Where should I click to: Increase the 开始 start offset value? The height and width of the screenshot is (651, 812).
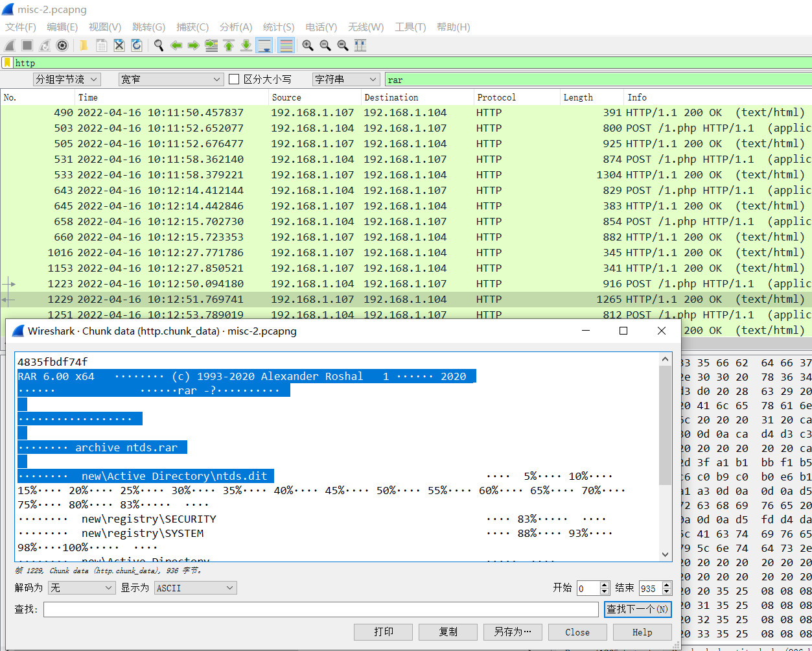coord(605,585)
